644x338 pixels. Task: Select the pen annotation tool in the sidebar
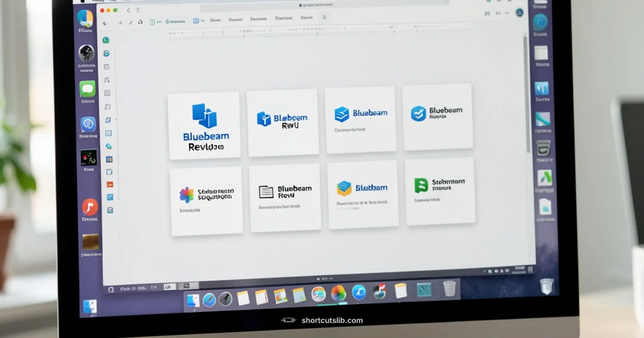click(107, 121)
